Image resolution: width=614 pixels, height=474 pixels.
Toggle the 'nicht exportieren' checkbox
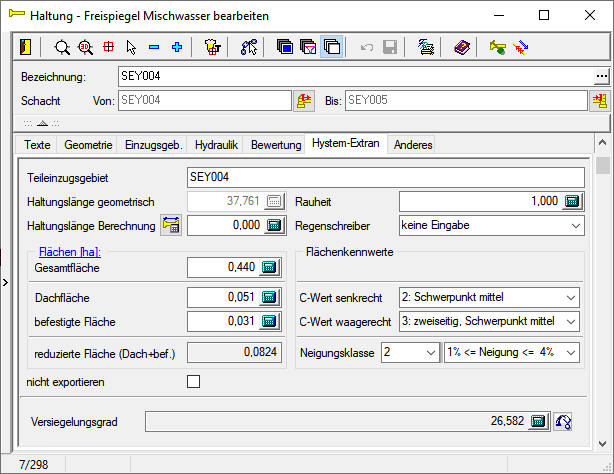point(194,381)
